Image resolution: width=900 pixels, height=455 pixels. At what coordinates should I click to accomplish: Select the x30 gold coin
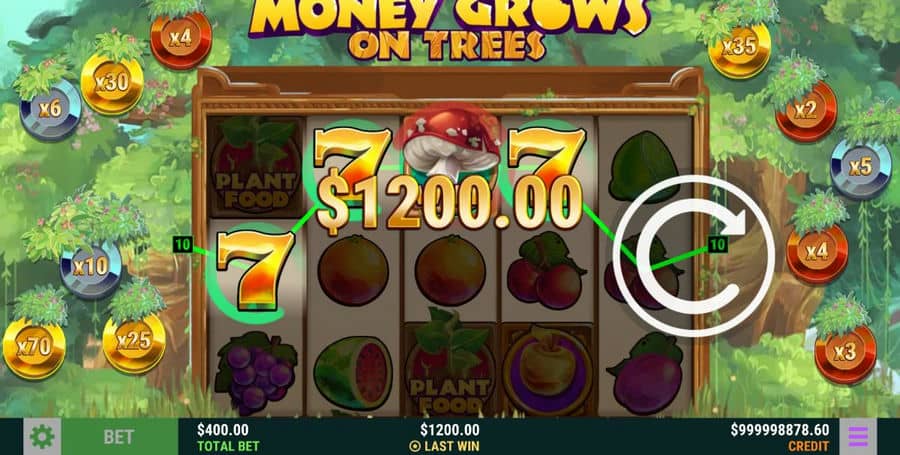point(112,84)
